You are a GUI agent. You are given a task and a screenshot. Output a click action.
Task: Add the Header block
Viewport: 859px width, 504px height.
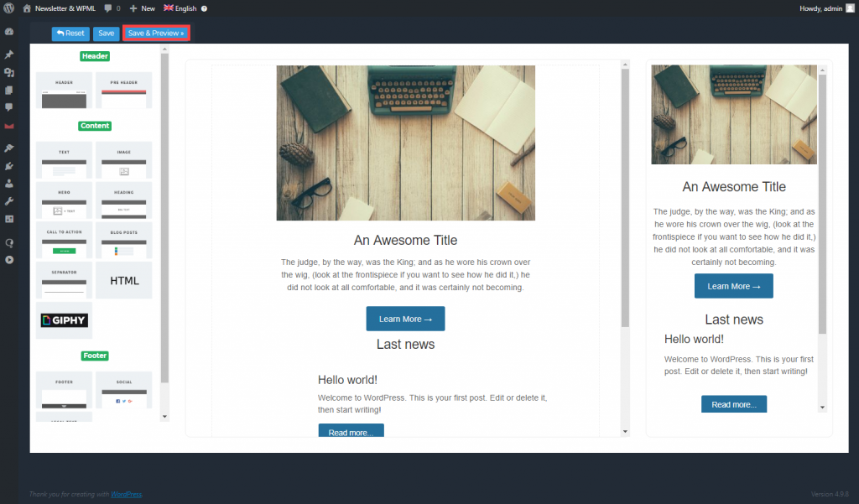[x=64, y=91]
